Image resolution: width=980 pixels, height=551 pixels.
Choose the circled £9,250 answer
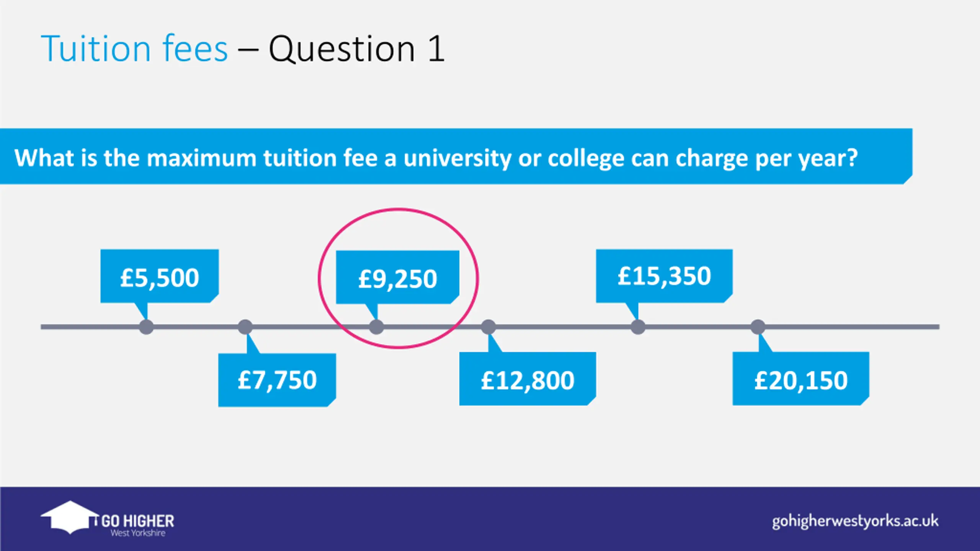398,277
